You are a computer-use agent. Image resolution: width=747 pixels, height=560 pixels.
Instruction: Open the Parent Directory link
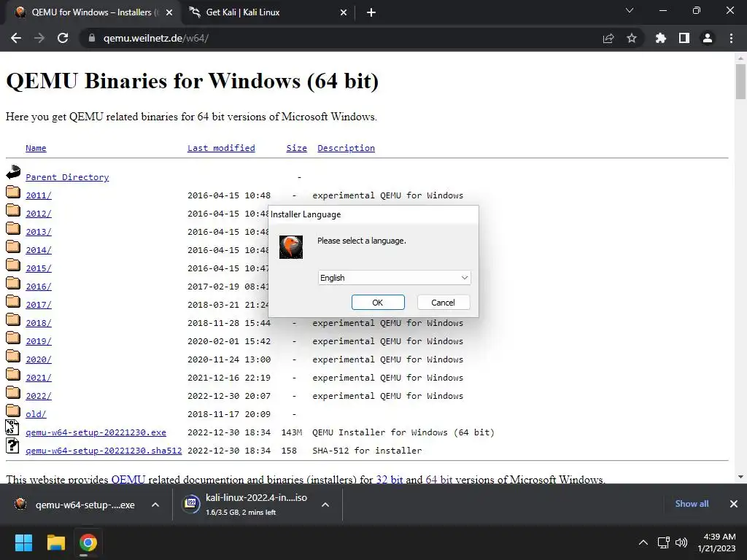tap(67, 177)
